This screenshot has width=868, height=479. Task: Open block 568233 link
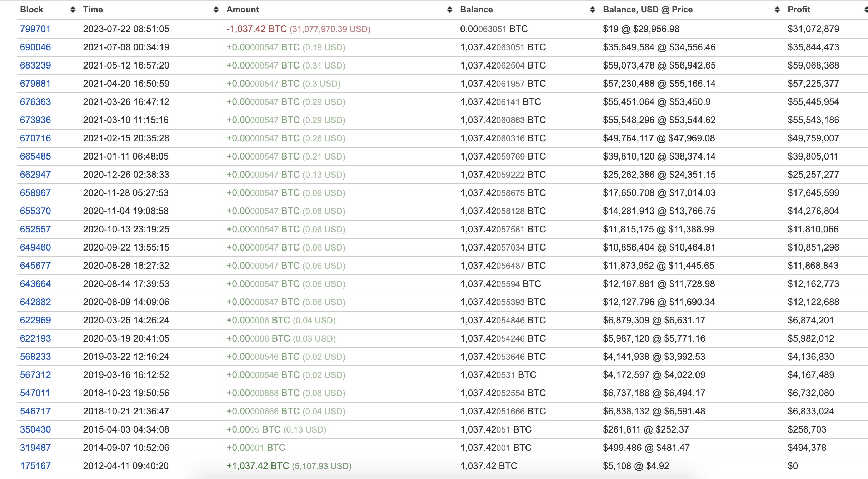pyautogui.click(x=35, y=357)
